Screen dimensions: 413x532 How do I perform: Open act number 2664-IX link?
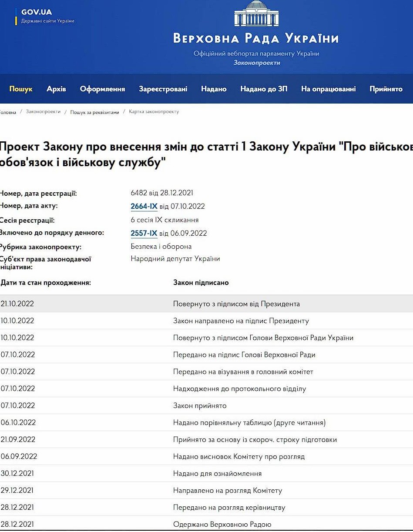point(144,206)
